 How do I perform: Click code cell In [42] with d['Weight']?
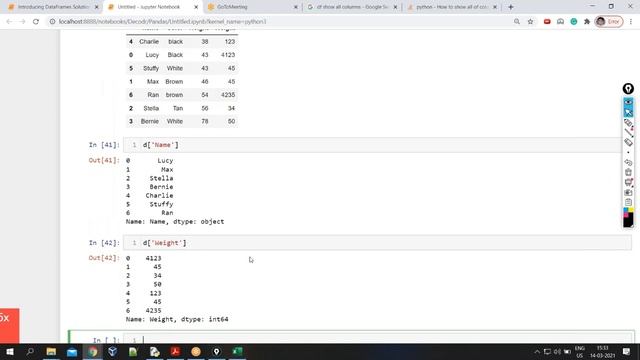click(377, 243)
